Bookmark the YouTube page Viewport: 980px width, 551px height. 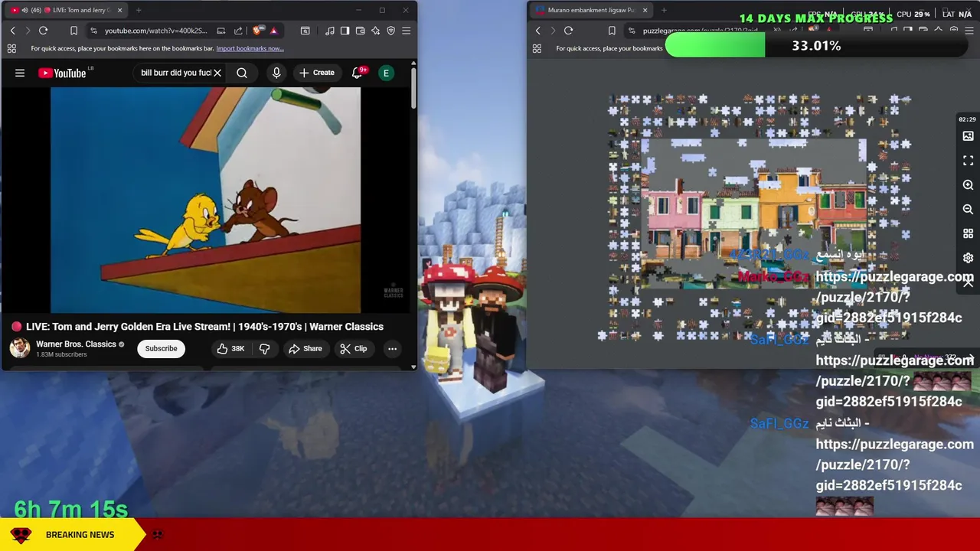point(73,31)
